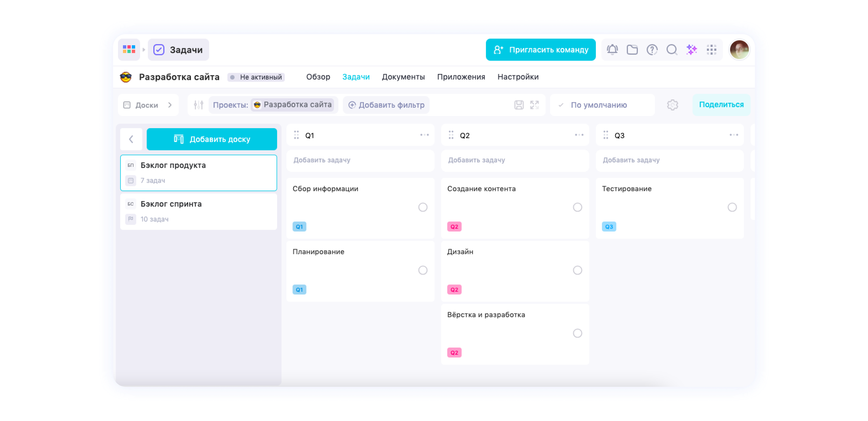Complete the Тестирование task checkbox
This screenshot has width=868, height=421.
[x=732, y=207]
